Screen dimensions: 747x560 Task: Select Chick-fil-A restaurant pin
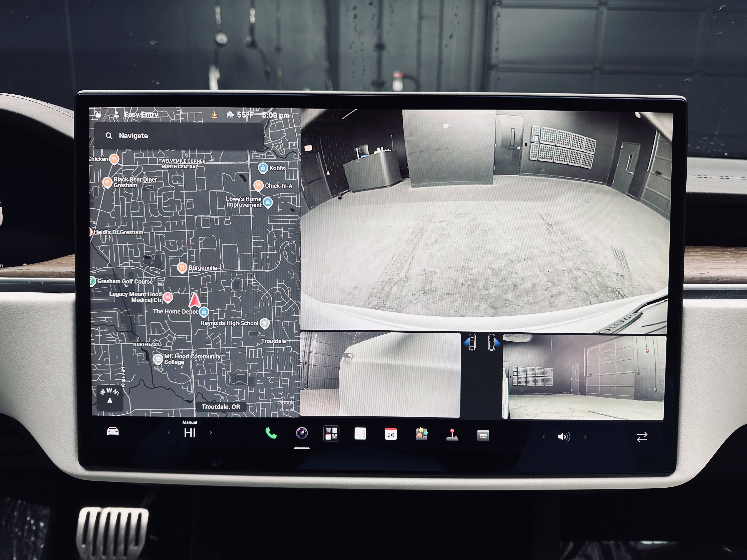[x=258, y=185]
